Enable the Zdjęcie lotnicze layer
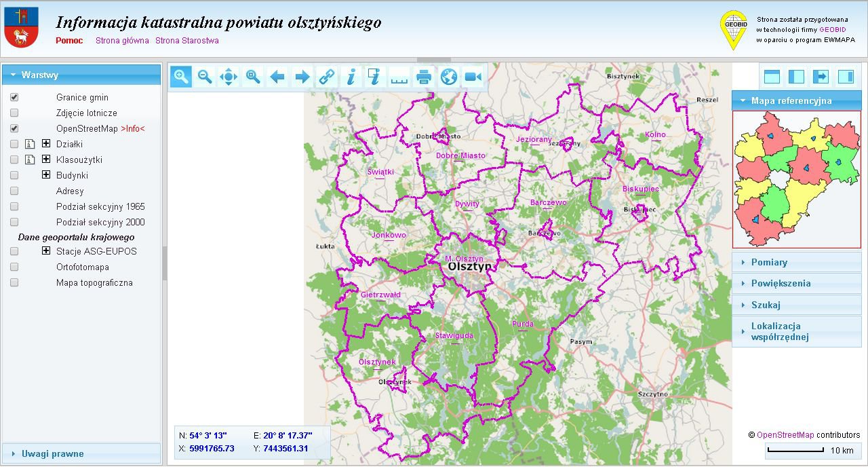 coord(14,113)
